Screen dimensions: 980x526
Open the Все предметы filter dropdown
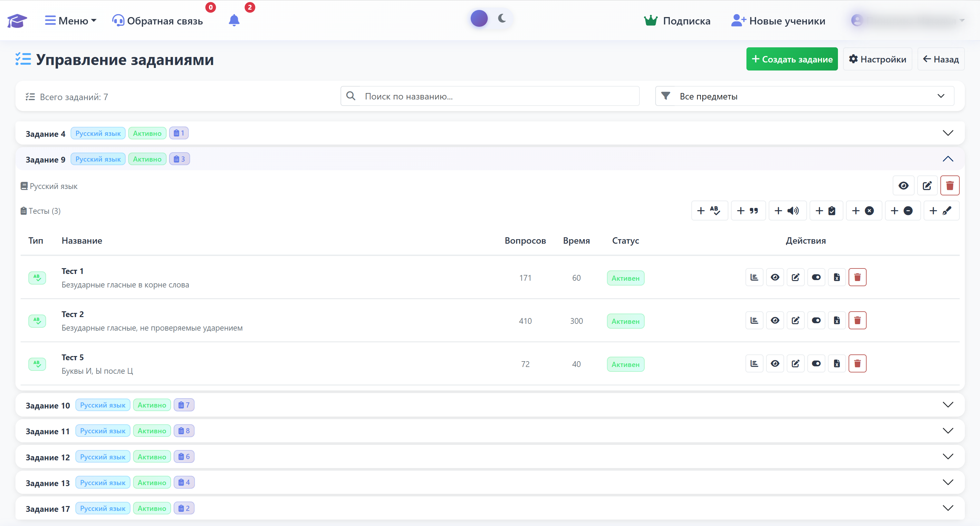(804, 96)
